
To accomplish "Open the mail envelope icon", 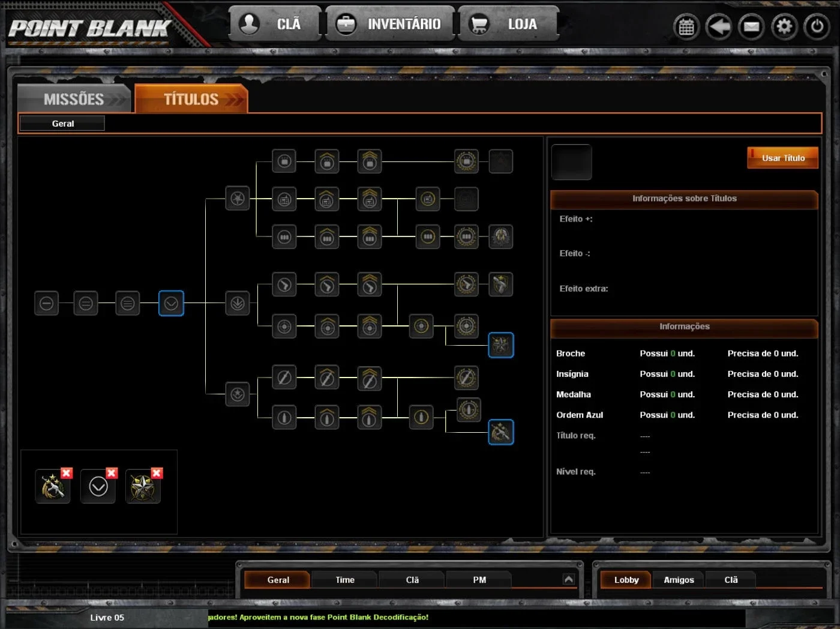I will click(751, 26).
